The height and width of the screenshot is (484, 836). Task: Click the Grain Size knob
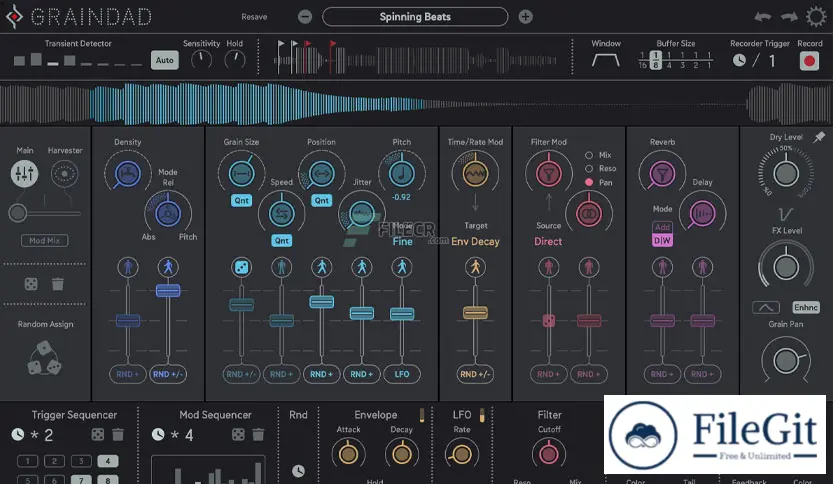click(x=241, y=173)
